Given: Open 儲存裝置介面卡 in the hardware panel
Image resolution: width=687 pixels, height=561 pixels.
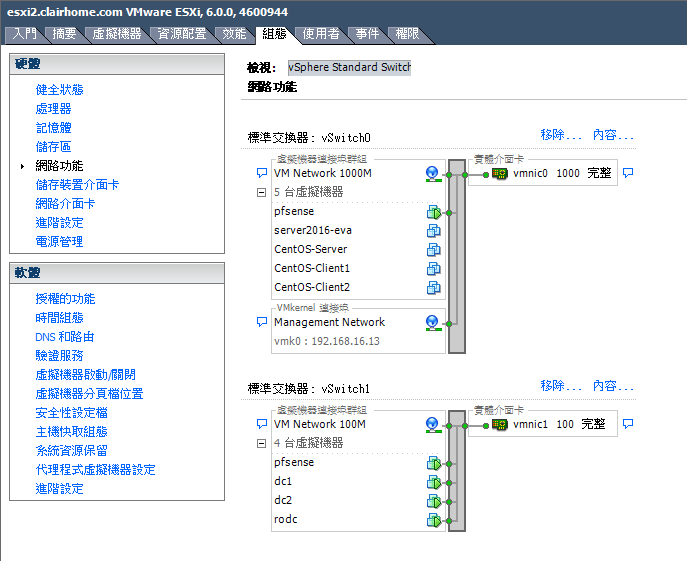Looking at the screenshot, I should (77, 185).
